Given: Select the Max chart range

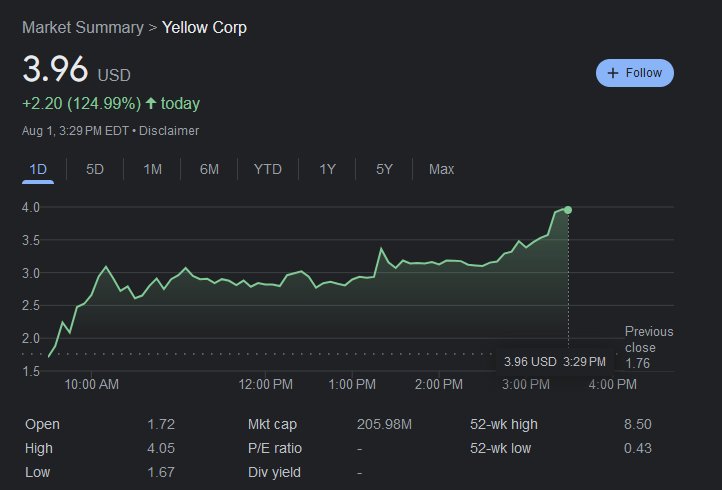Looking at the screenshot, I should tap(441, 169).
